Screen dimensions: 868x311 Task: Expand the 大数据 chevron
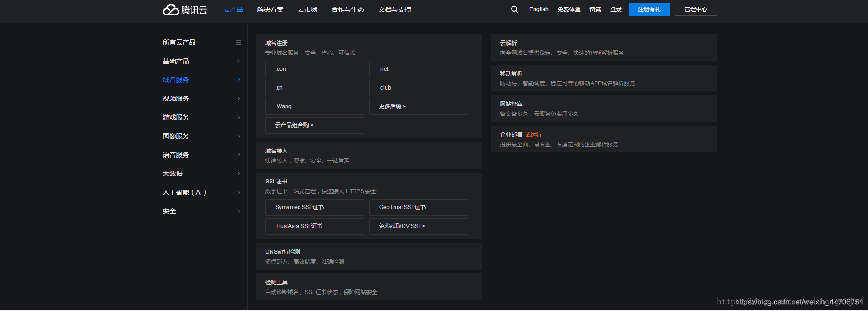point(239,174)
